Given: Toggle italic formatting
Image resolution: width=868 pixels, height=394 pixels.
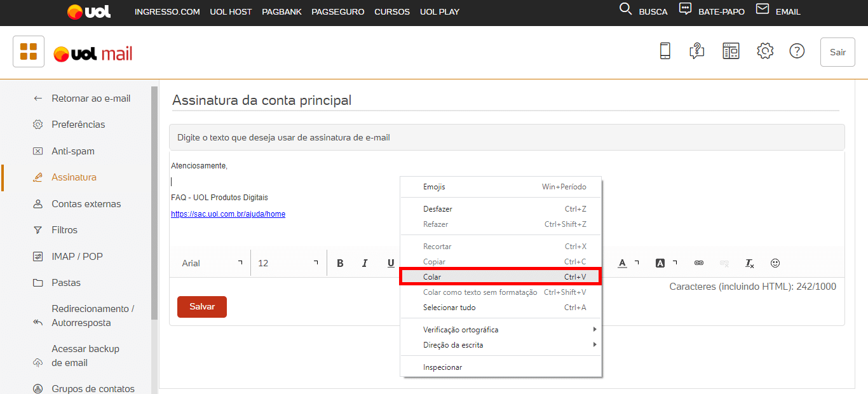Looking at the screenshot, I should click(x=365, y=263).
